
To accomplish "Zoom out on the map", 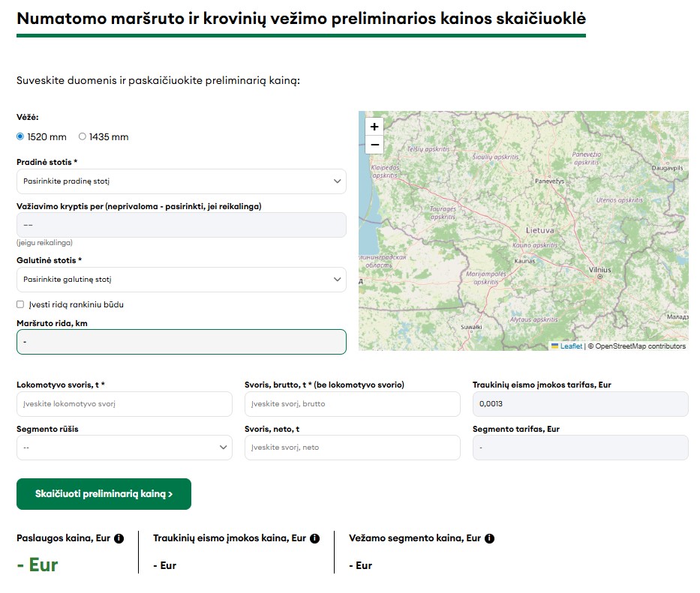I will [x=374, y=145].
